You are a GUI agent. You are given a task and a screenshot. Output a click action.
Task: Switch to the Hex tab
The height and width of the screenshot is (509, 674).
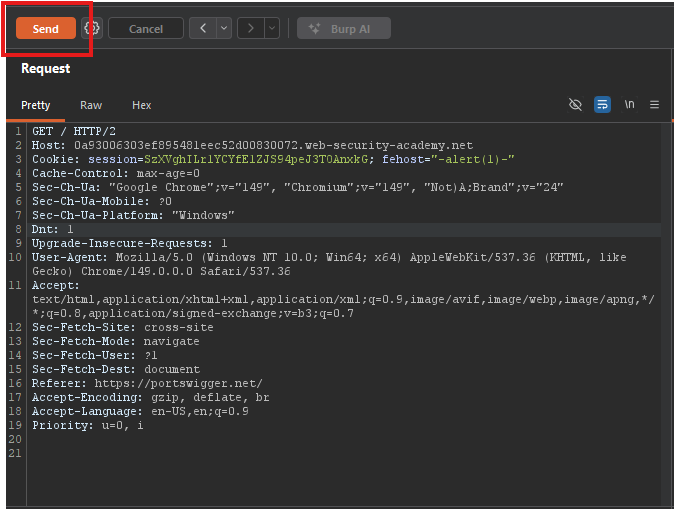pyautogui.click(x=141, y=105)
